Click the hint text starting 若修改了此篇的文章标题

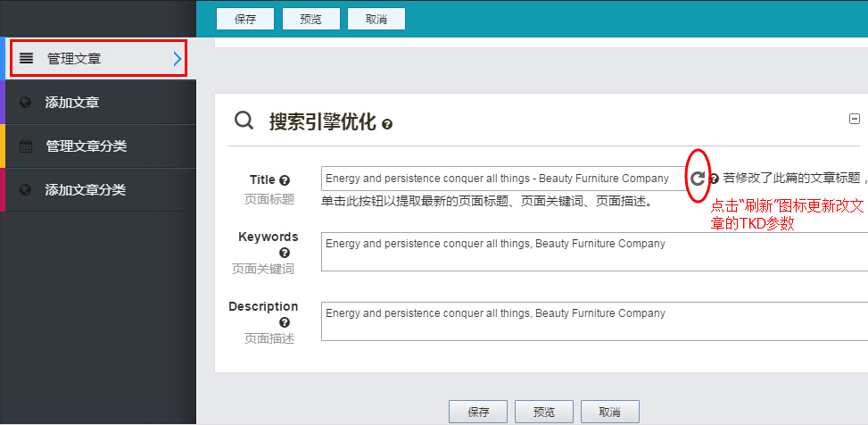795,178
